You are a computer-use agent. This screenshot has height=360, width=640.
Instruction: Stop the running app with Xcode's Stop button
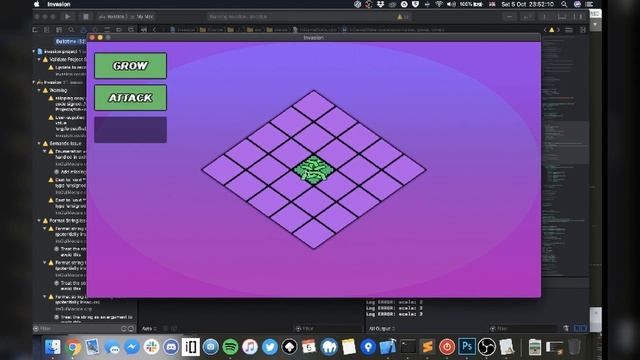click(86, 17)
